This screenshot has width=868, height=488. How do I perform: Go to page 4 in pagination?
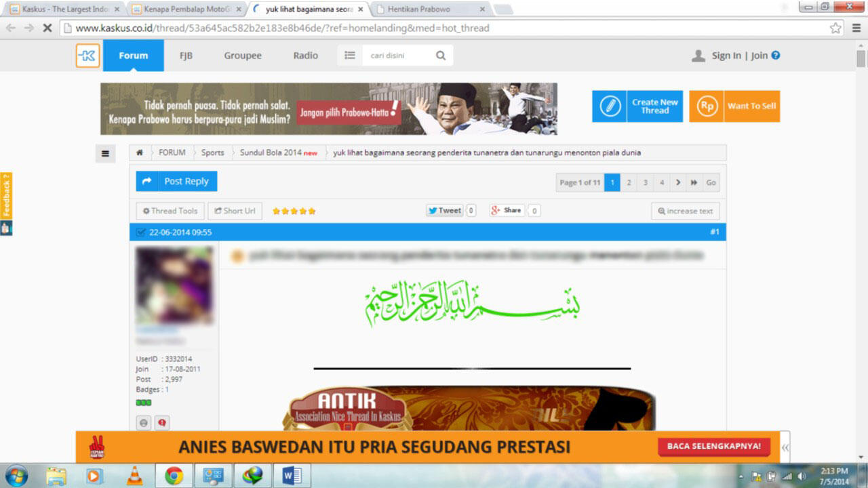662,182
